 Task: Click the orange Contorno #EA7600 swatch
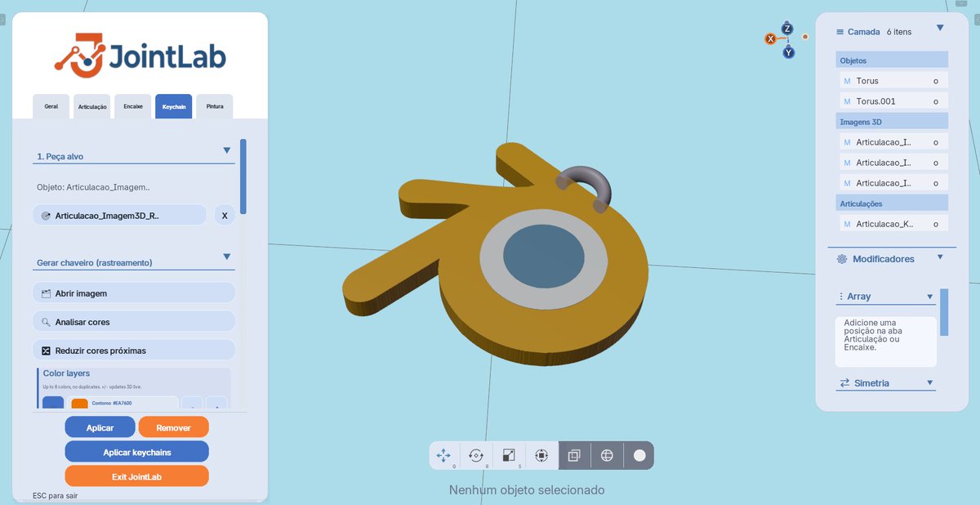pos(79,404)
